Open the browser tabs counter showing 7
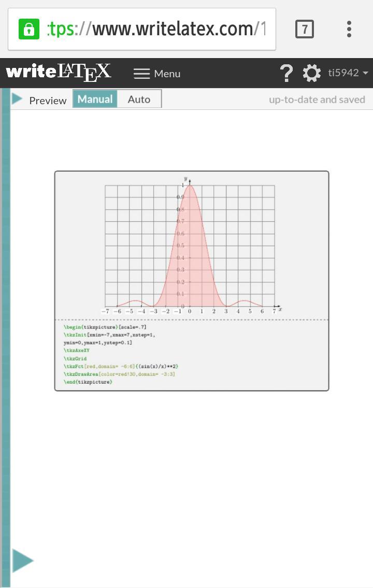The width and height of the screenshot is (373, 588). click(x=305, y=29)
